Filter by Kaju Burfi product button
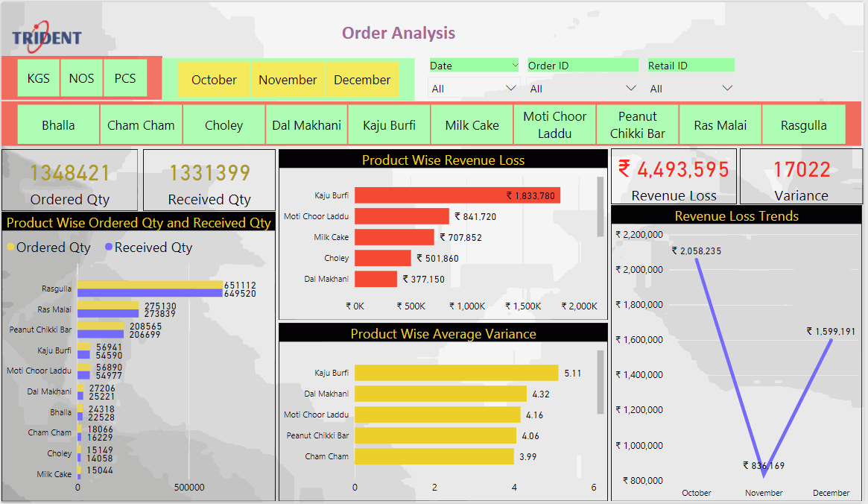The image size is (868, 504). 389,125
